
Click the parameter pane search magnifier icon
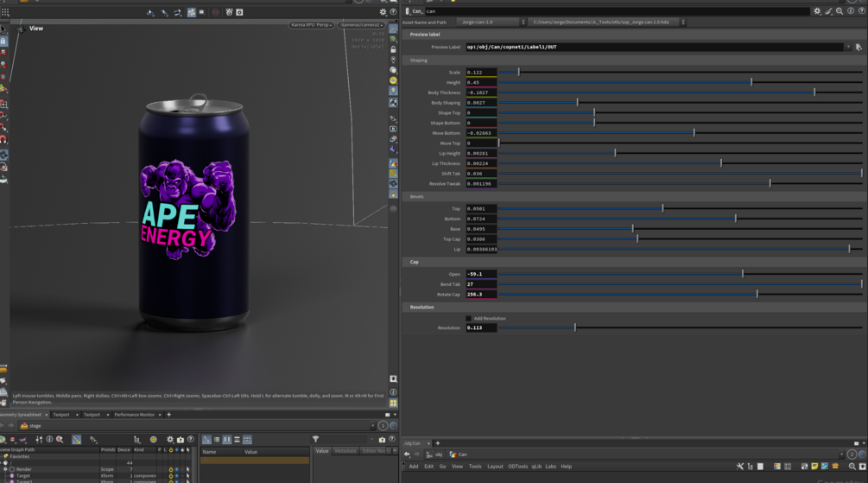(839, 11)
